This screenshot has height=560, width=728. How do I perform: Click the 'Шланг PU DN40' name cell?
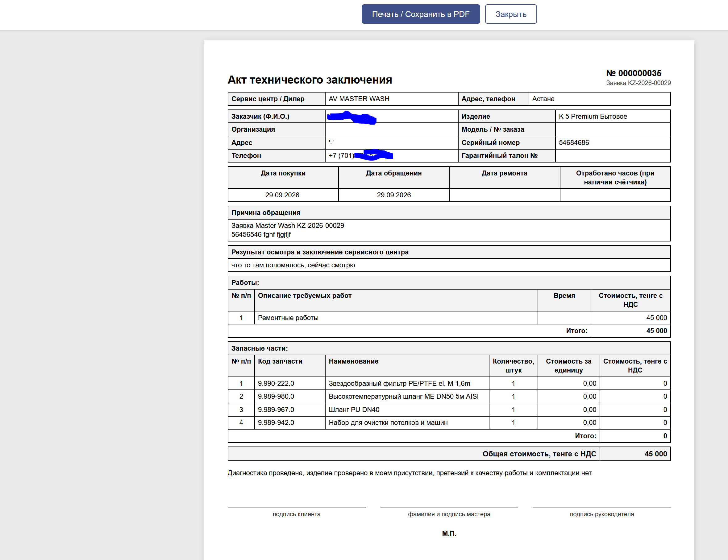pos(407,410)
